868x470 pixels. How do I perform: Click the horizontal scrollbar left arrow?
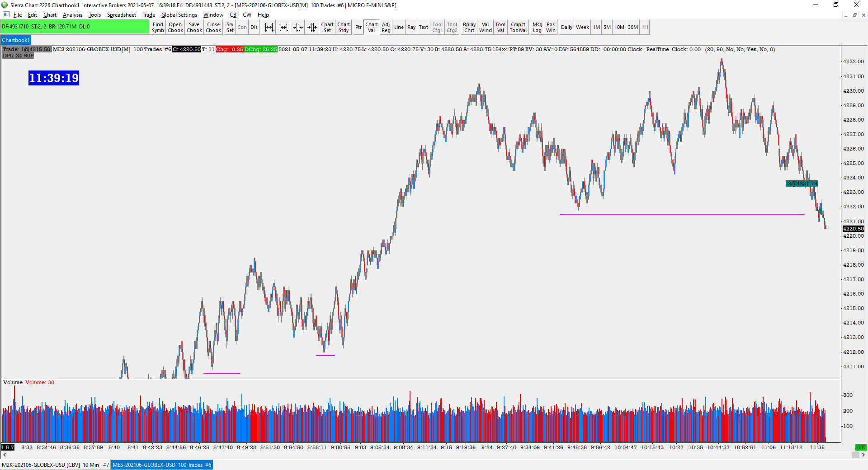point(5,455)
